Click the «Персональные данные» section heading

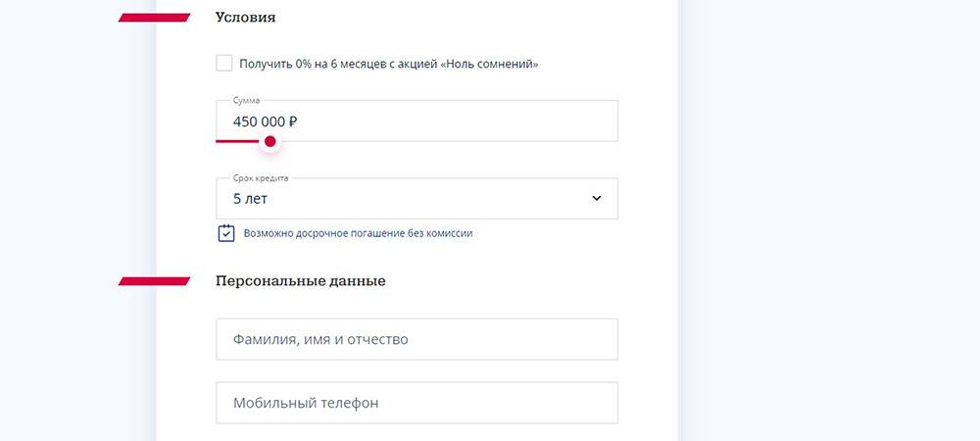(x=300, y=281)
